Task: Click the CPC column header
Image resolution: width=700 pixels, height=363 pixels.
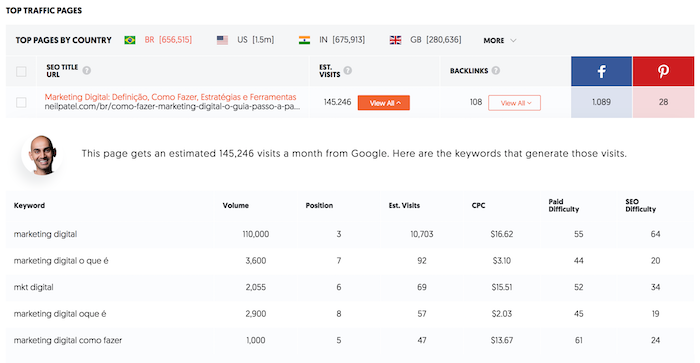Action: pos(479,205)
